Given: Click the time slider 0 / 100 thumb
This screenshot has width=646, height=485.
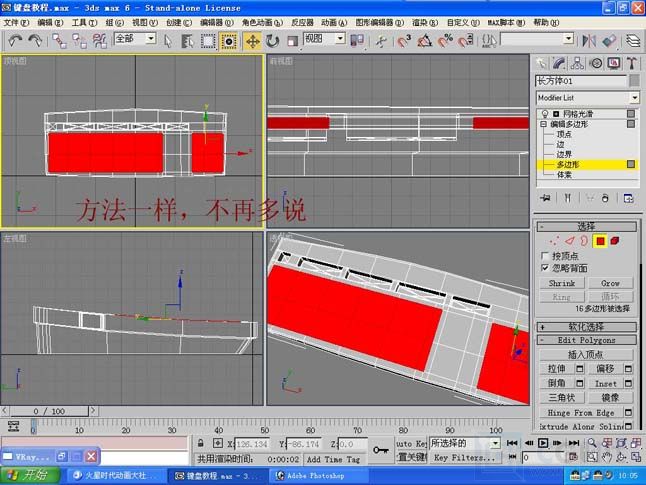Looking at the screenshot, I should 49,411.
